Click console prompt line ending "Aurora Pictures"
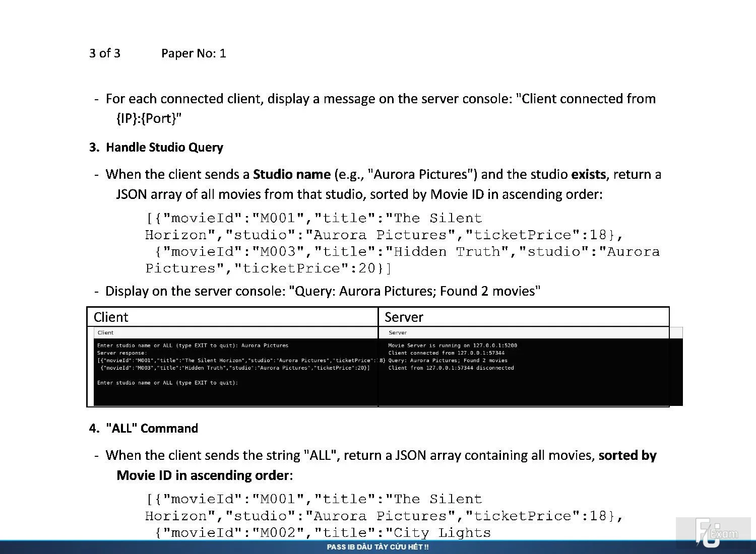The image size is (756, 554). coord(193,345)
